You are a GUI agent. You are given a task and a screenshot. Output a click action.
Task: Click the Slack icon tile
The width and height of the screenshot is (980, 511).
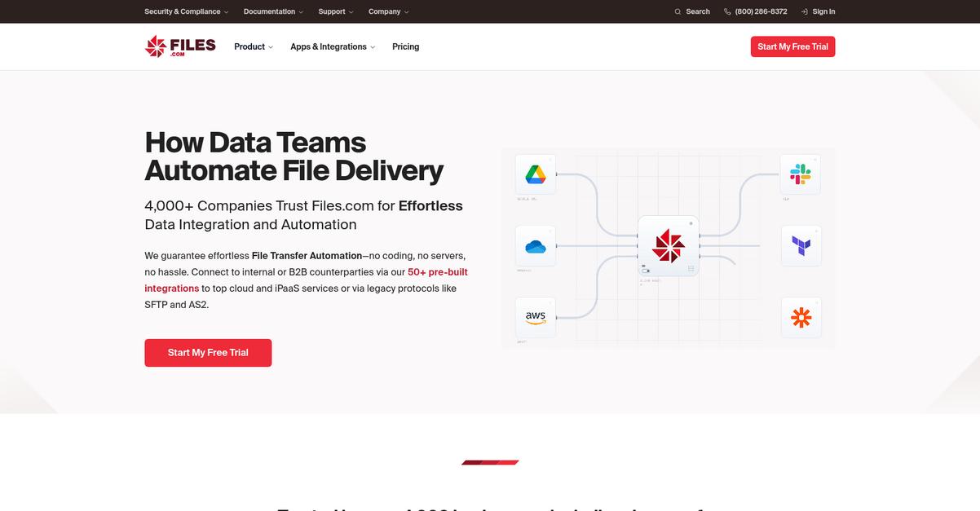(801, 174)
